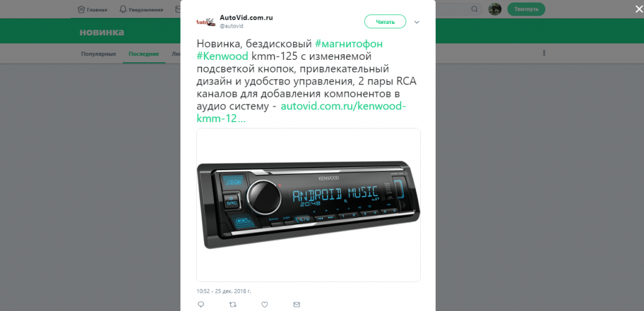Screen dimensions: 644x311
Task: Send tweet via the envelope icon
Action: (x=297, y=305)
